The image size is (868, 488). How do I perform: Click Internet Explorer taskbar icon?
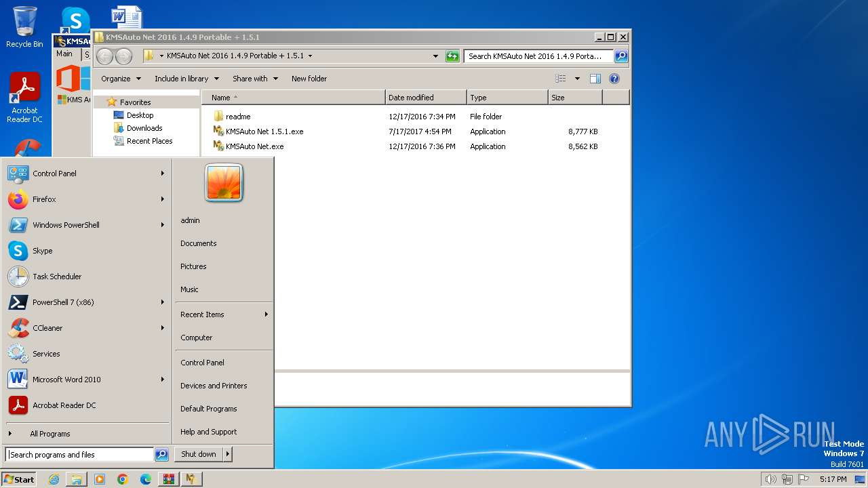(54, 479)
